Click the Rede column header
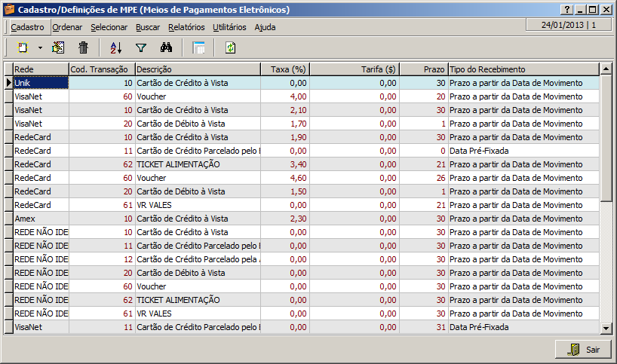 pos(41,69)
